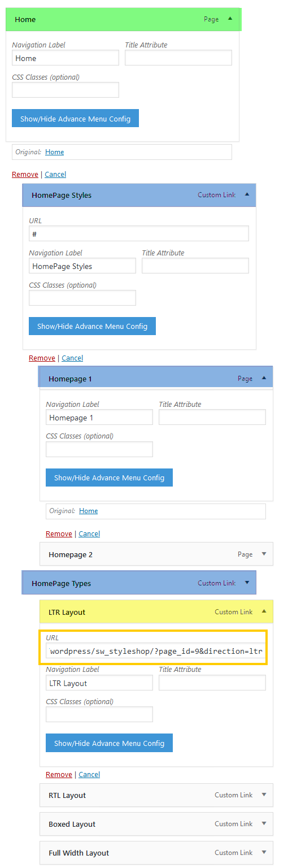Collapse the Homepage 1 item arrow
Viewport: 288px width, 868px height.
point(264,378)
